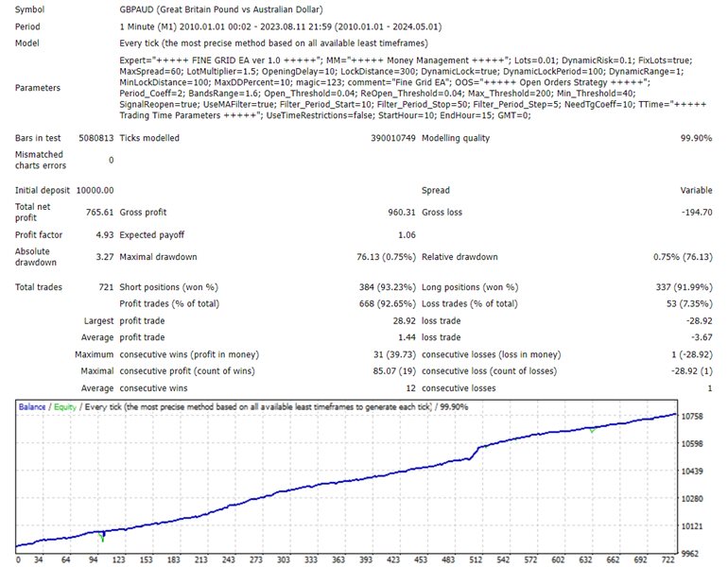Click the chart y-axis label 10758

(x=692, y=416)
